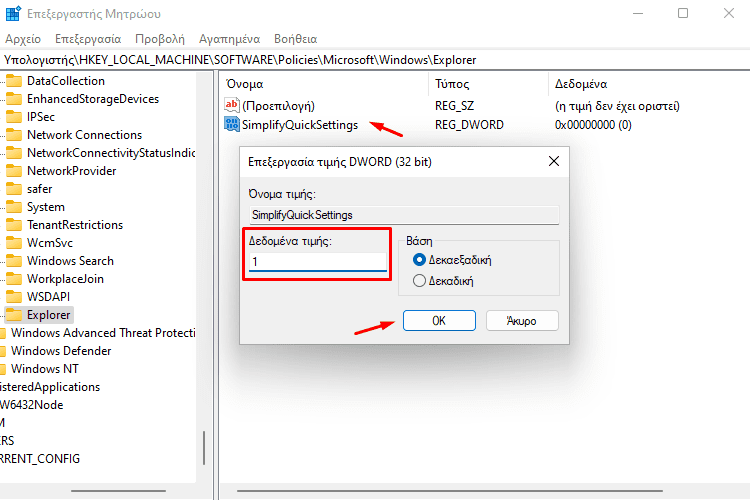Click the WSDAPI folder icon

click(14, 297)
